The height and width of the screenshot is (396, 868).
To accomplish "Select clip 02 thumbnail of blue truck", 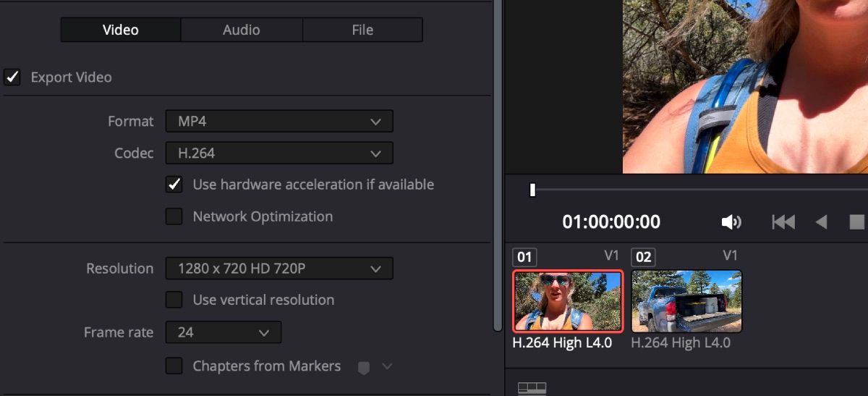I will point(686,301).
